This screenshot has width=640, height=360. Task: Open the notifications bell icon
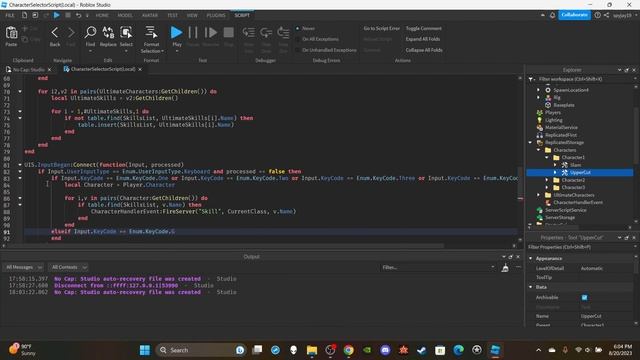(x=552, y=15)
